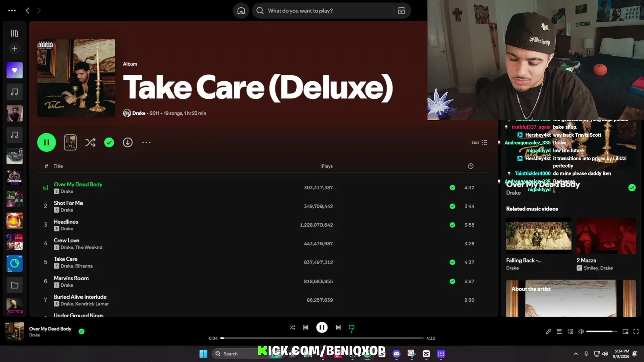Screen dimensions: 644x362
Task: Open Drake's artist page from album header
Action: (139, 113)
